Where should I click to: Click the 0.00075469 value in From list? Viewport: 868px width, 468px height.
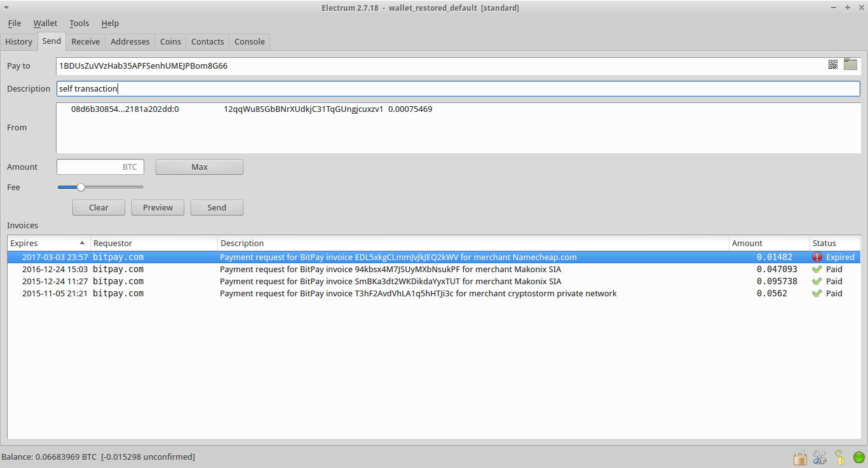410,109
